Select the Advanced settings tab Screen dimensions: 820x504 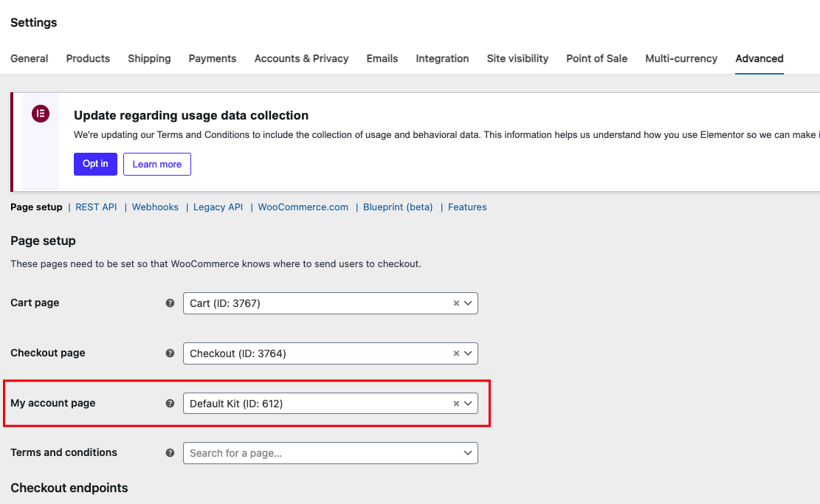(x=759, y=58)
